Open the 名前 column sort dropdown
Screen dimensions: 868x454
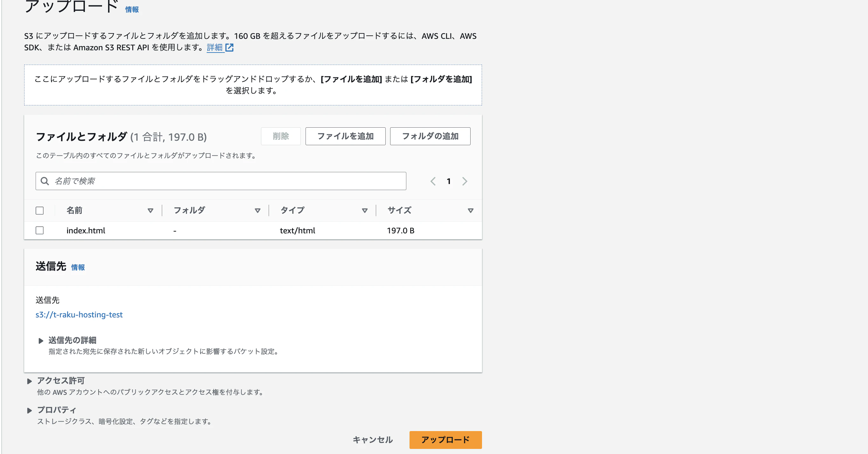[x=151, y=210]
